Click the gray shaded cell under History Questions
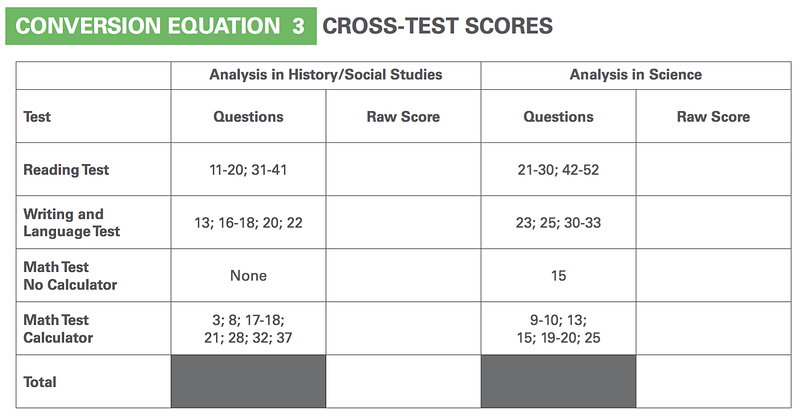Viewport: 800px width, 417px height. (248, 382)
